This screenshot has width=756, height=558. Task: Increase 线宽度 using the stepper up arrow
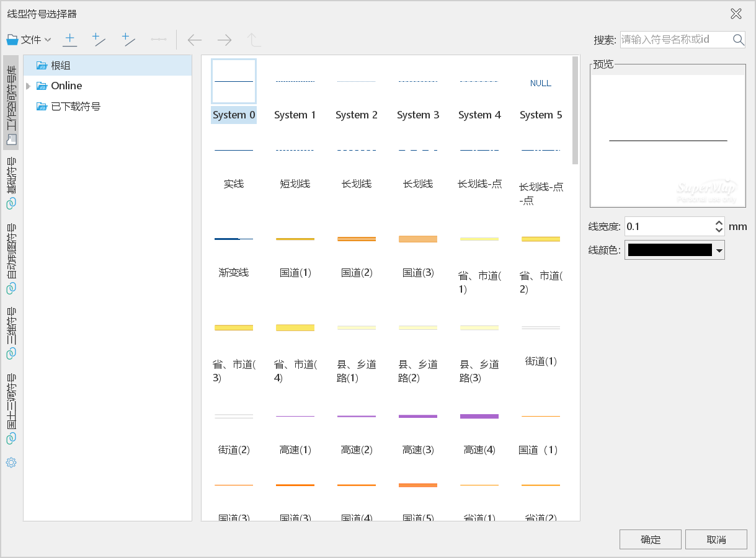click(719, 223)
